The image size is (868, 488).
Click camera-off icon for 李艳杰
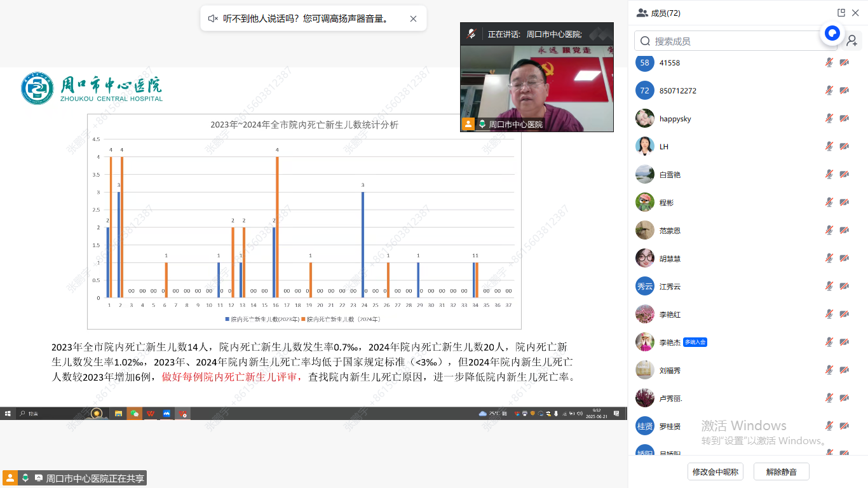coord(844,342)
